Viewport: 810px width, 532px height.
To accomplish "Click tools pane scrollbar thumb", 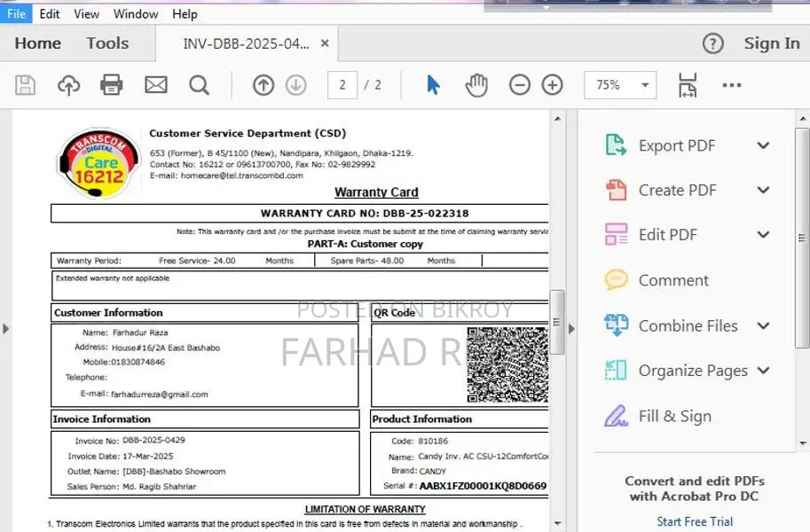I will point(802,239).
